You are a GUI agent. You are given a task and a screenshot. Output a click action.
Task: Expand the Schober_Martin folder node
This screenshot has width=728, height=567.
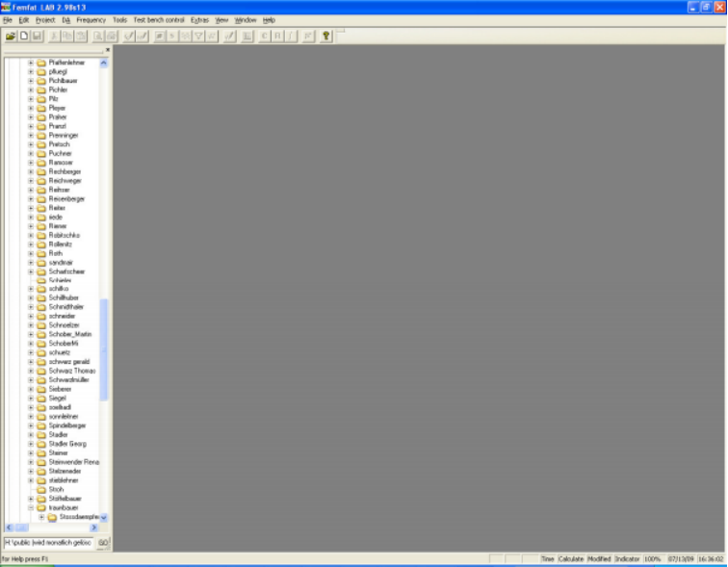[31, 334]
